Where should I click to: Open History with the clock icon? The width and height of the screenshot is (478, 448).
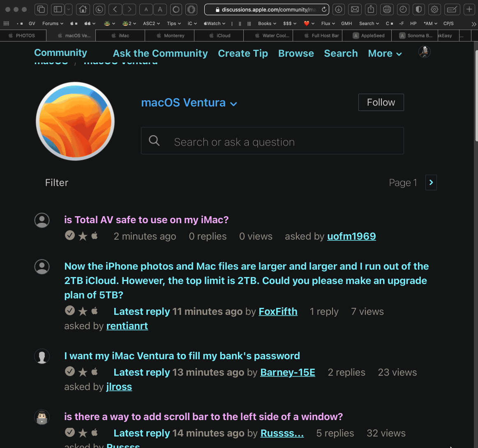coord(403,9)
